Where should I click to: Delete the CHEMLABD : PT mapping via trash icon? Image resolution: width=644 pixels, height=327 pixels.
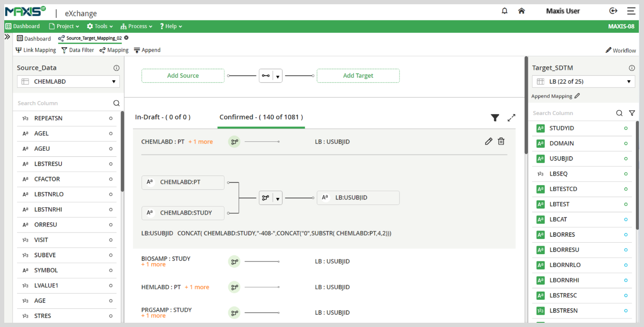(501, 141)
